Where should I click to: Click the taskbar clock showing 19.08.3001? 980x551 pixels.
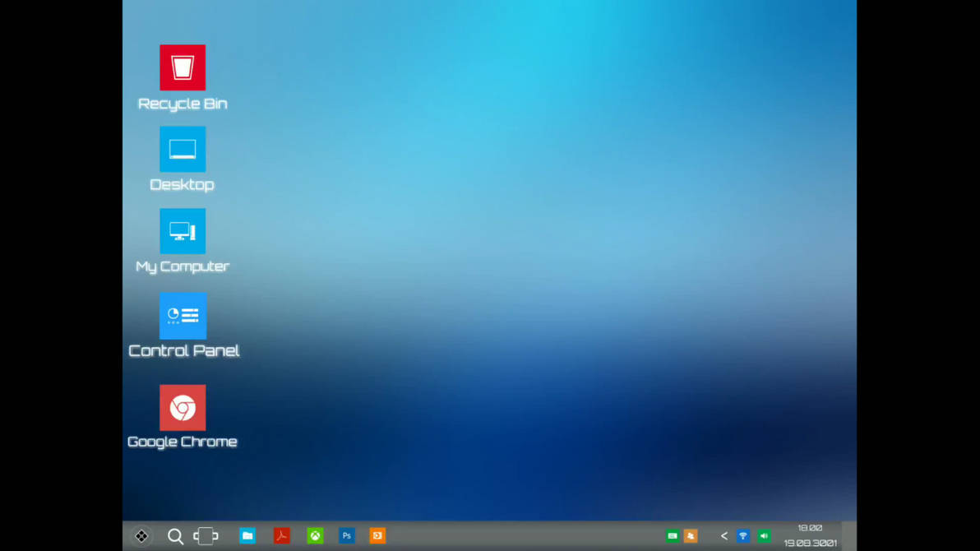[x=811, y=536]
